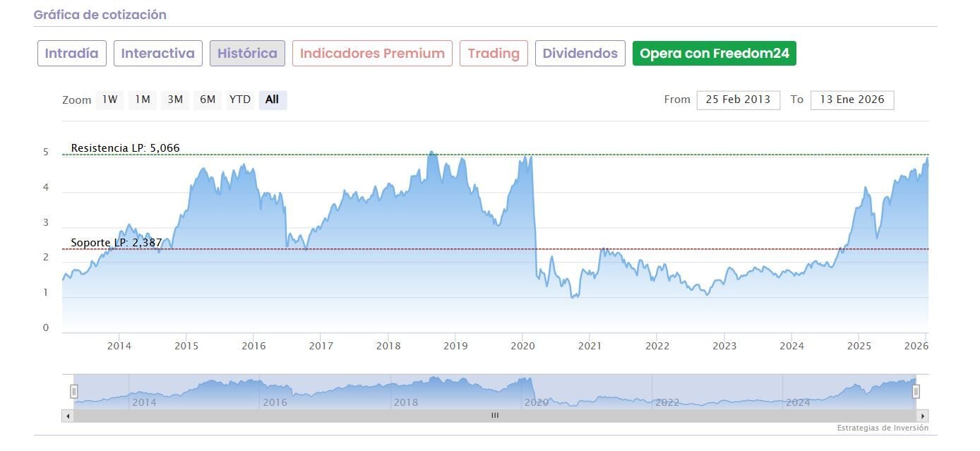Click the From date field

(x=738, y=100)
